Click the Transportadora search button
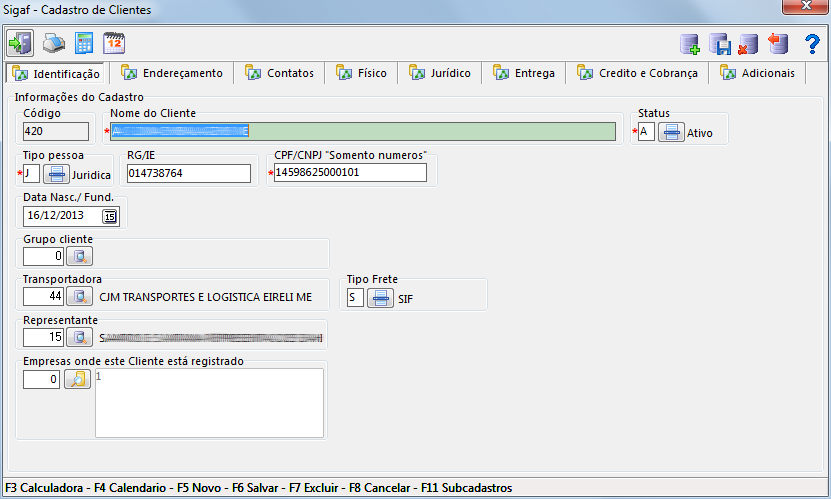Image resolution: width=831 pixels, height=499 pixels. point(79,297)
